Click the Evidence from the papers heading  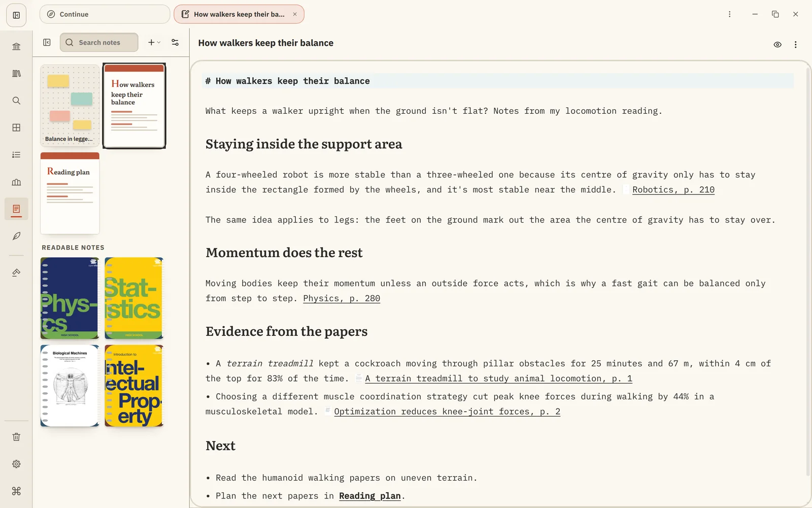[286, 332]
